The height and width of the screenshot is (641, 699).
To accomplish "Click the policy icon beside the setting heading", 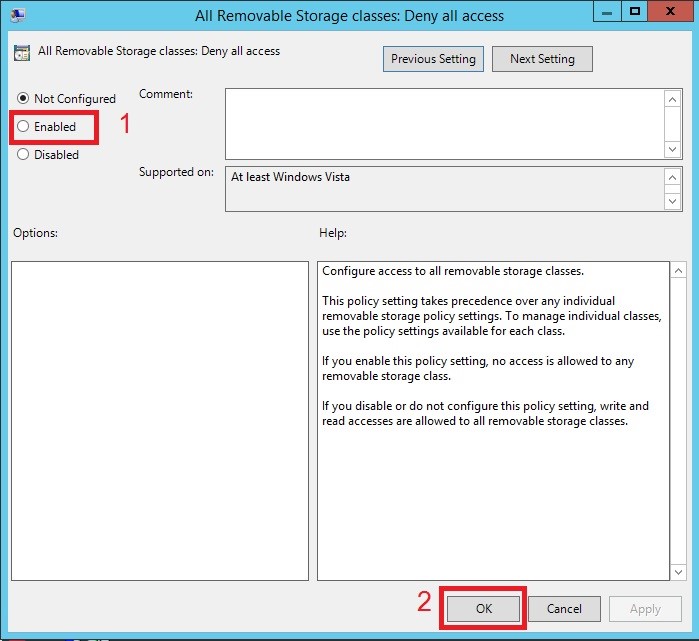I will [21, 52].
